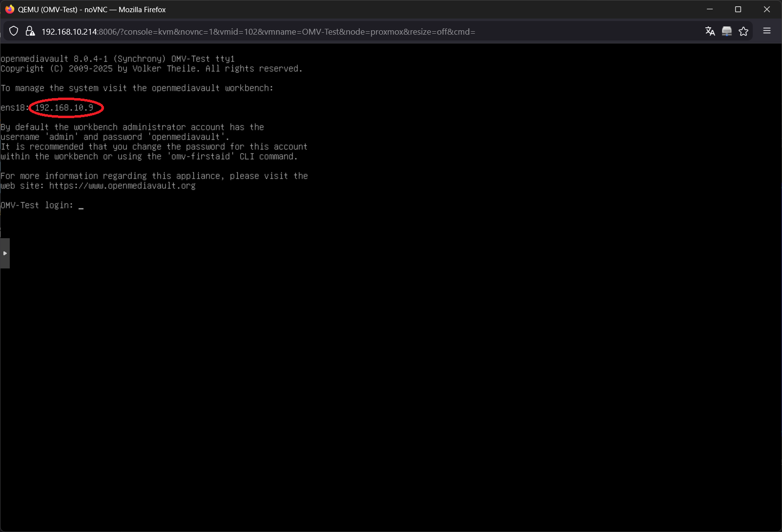Click the line mentioning 'omv-firstaid' CLI command
This screenshot has height=532, width=782.
[x=149, y=156]
